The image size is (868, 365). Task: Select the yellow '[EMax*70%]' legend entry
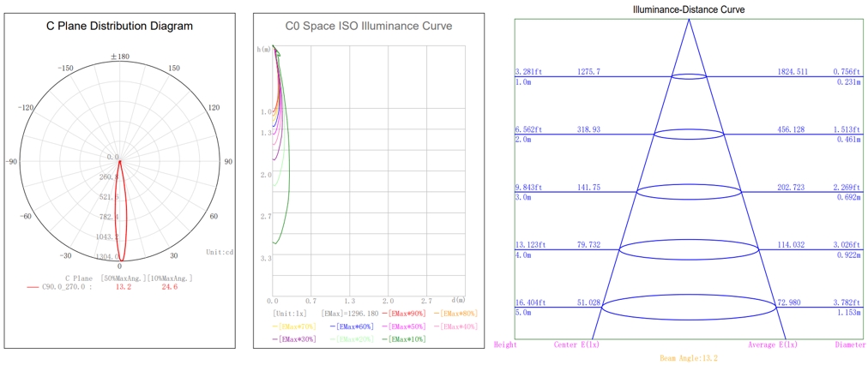(x=294, y=326)
